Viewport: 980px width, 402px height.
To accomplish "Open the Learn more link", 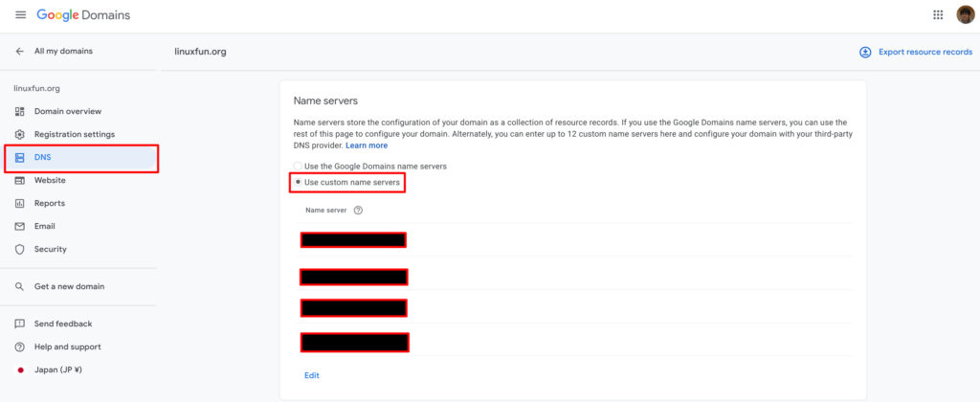I will (x=367, y=145).
